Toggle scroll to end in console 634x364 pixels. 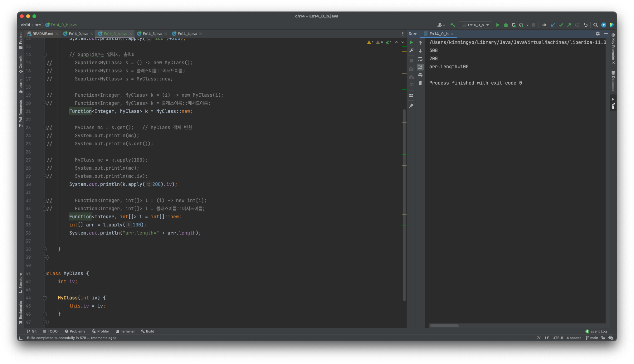pos(420,67)
